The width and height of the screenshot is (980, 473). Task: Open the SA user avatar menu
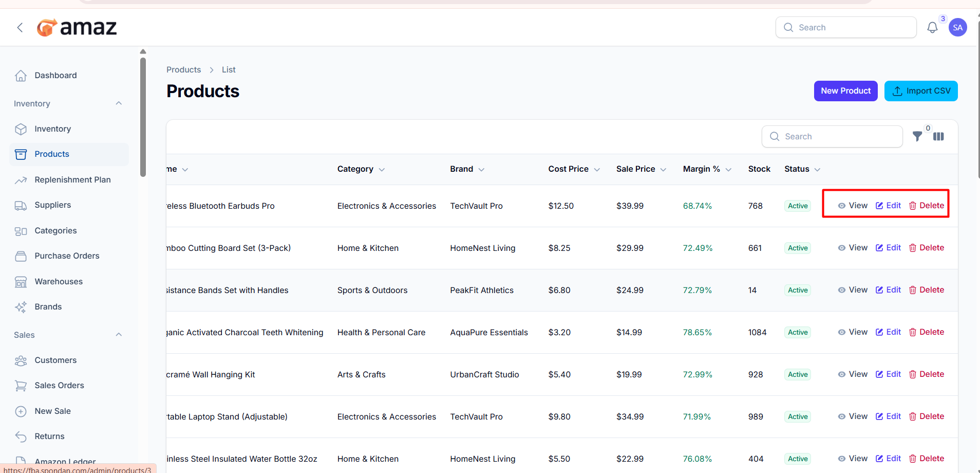[957, 28]
